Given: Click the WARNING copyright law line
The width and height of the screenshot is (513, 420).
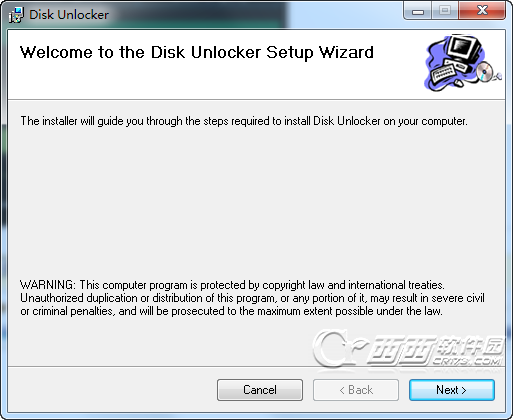Looking at the screenshot, I should click(232, 285).
